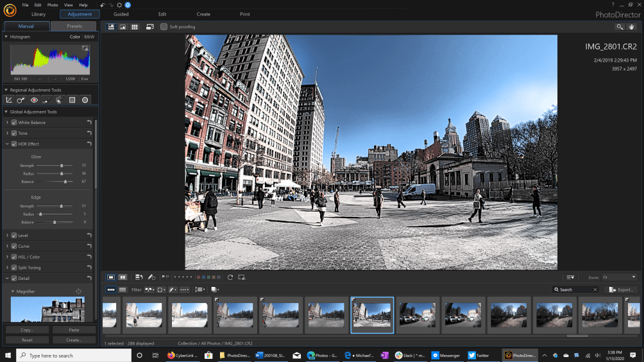This screenshot has width=644, height=362.
Task: Switch to the Presets tab
Action: pos(74,26)
